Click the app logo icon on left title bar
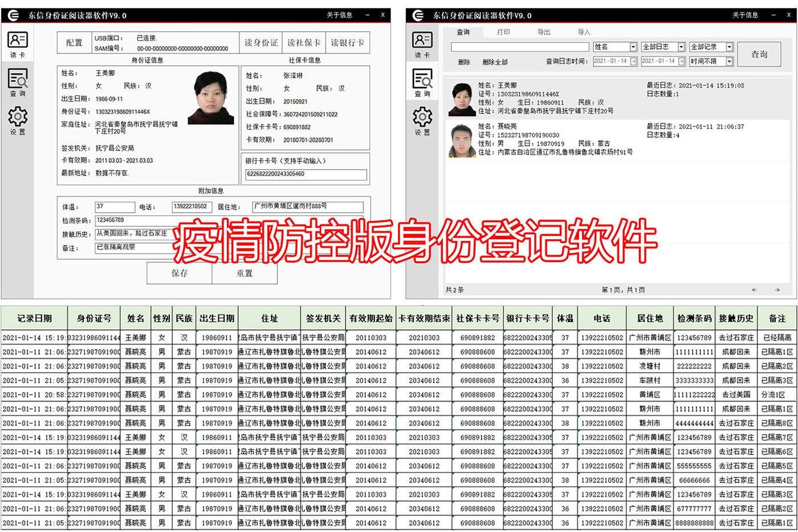This screenshot has height=532, width=798. 12,14
